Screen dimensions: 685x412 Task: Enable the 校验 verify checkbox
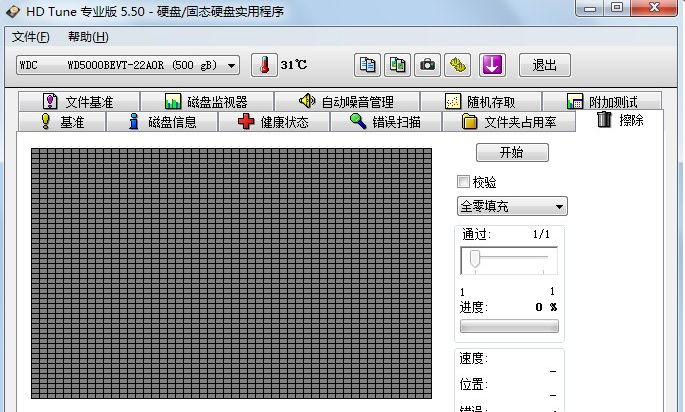(463, 181)
